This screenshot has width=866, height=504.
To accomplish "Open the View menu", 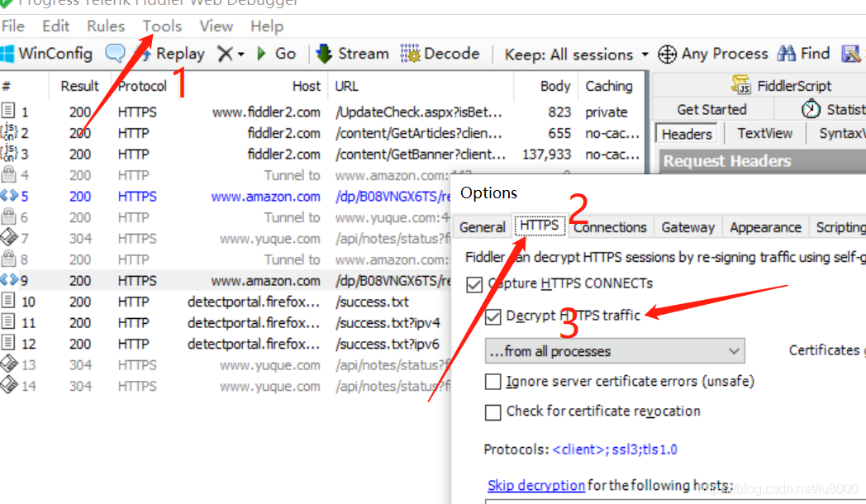I will [216, 26].
